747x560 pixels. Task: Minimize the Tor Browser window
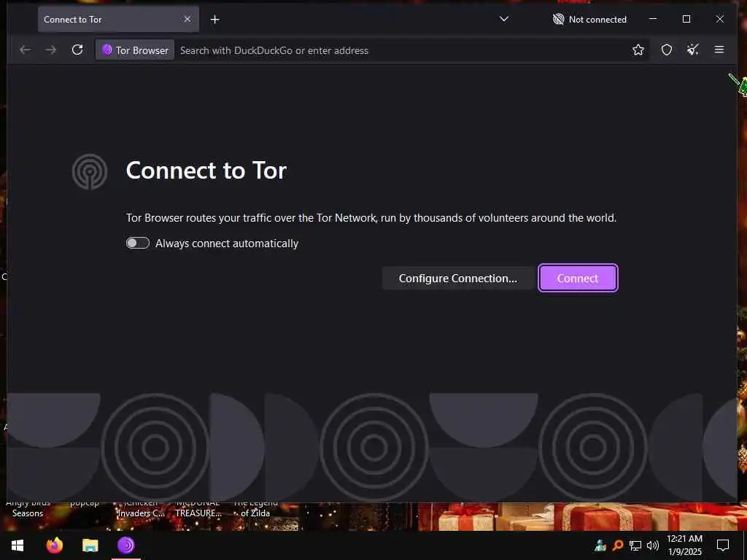pos(653,19)
